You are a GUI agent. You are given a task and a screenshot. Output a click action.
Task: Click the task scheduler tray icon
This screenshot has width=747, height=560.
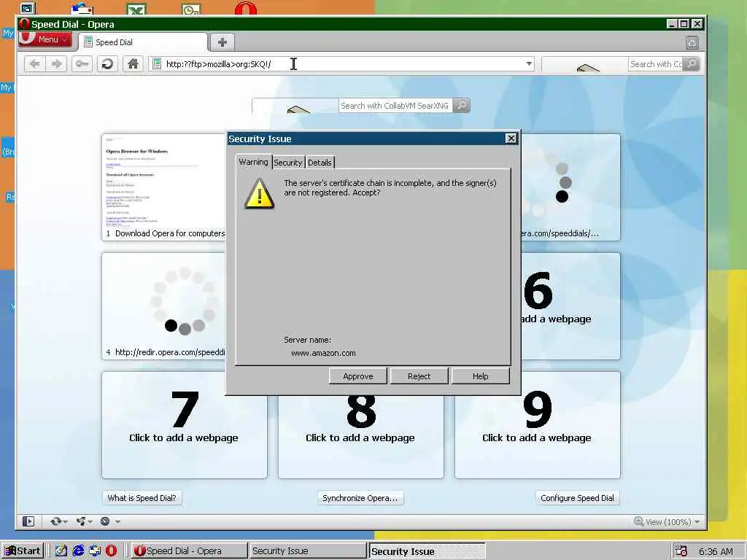(x=681, y=551)
